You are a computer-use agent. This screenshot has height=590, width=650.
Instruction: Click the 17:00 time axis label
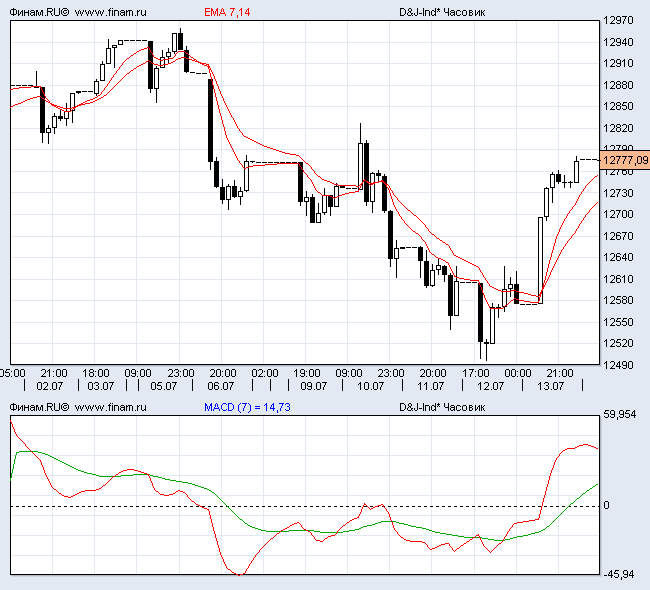click(x=476, y=373)
